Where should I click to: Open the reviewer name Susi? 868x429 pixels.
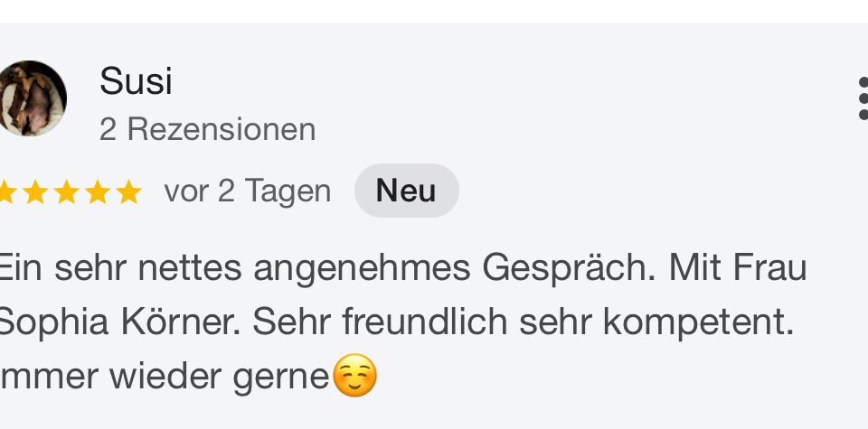[136, 82]
